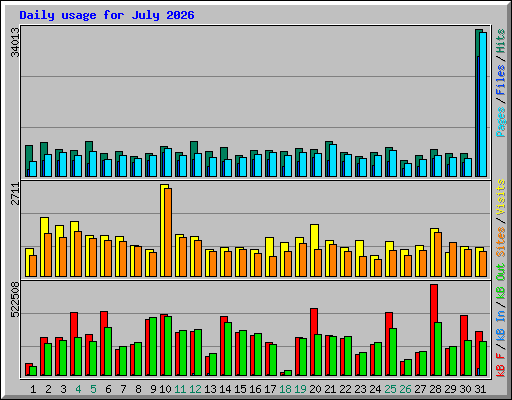Click day 12 on the x-axis
This screenshot has height=400, width=512.
(195, 389)
